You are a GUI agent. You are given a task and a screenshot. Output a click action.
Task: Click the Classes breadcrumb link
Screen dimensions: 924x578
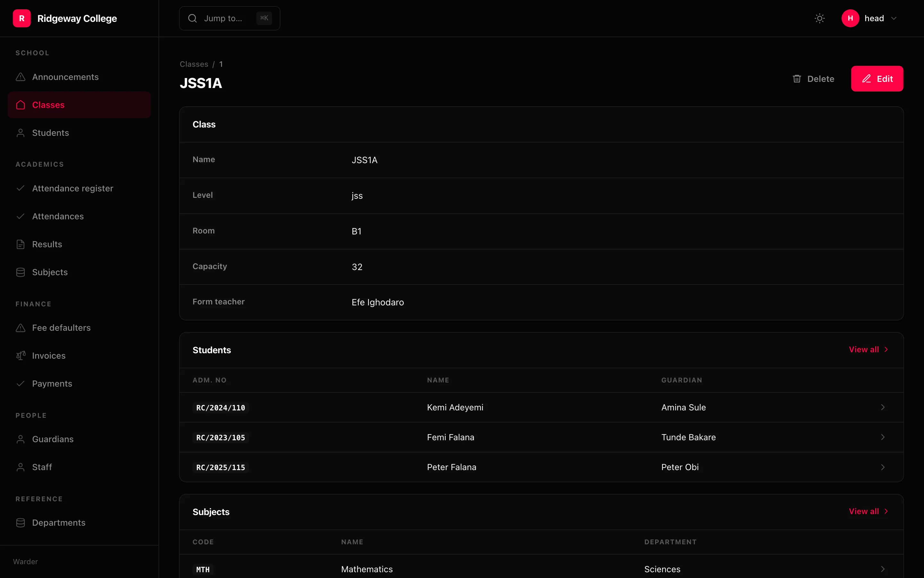point(194,64)
